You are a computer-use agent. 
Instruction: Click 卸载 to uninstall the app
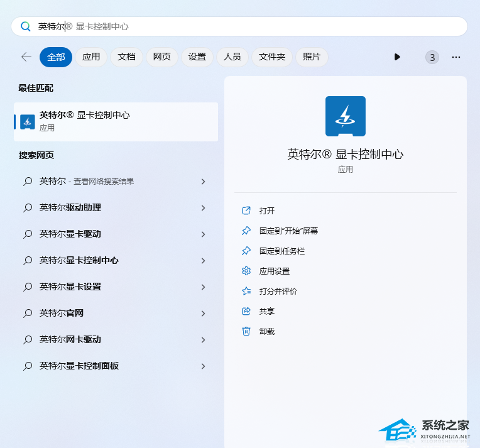[x=267, y=331]
